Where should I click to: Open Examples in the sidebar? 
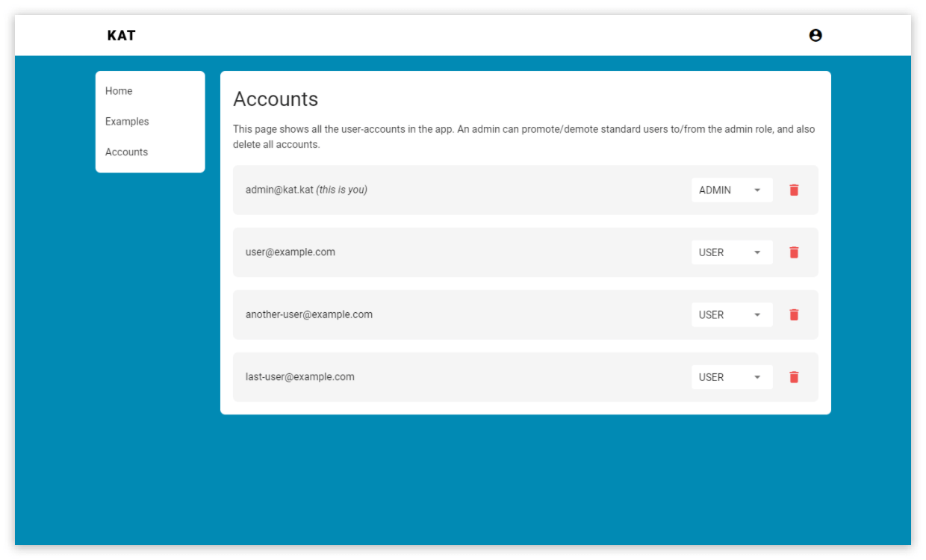tap(127, 122)
